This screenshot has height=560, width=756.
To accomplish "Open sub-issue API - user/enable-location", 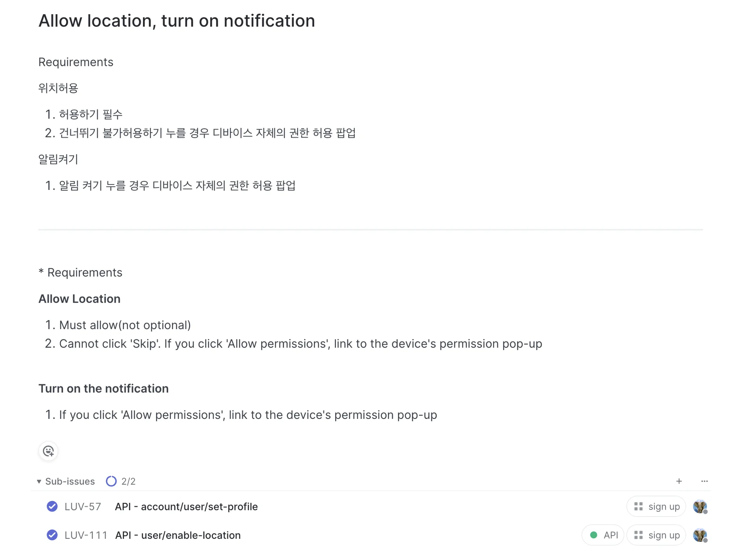I will (178, 536).
